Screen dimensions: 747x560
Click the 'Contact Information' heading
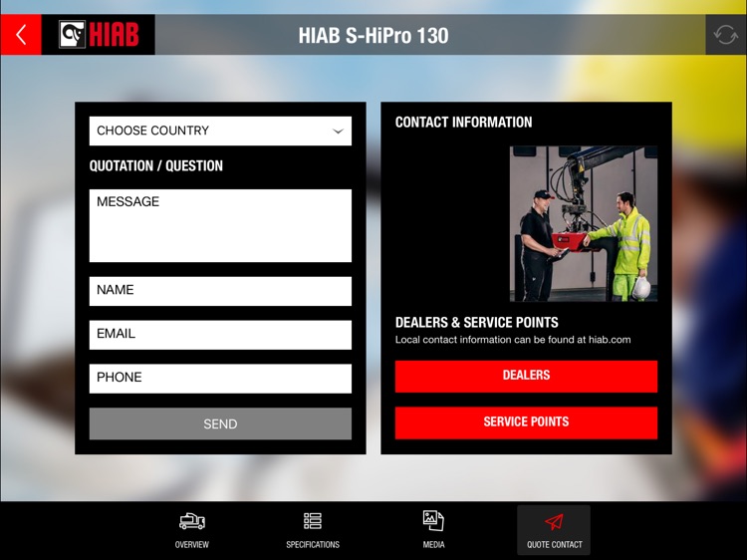coord(463,123)
